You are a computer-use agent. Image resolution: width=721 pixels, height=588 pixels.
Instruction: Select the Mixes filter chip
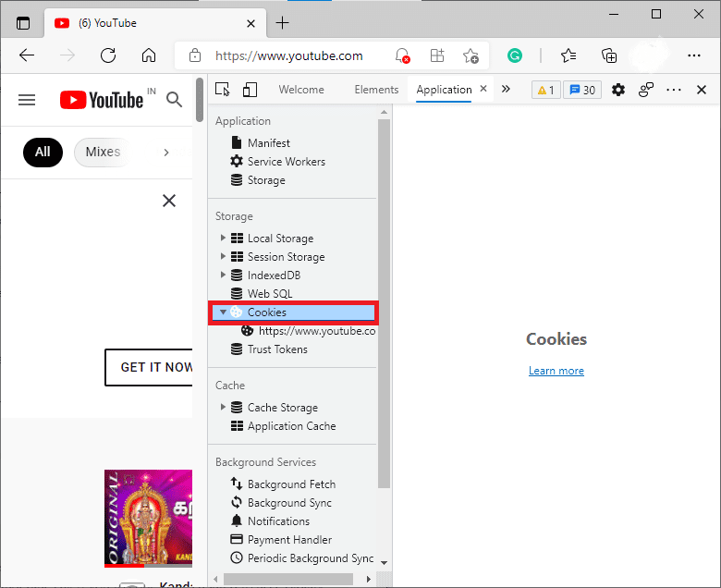[103, 153]
